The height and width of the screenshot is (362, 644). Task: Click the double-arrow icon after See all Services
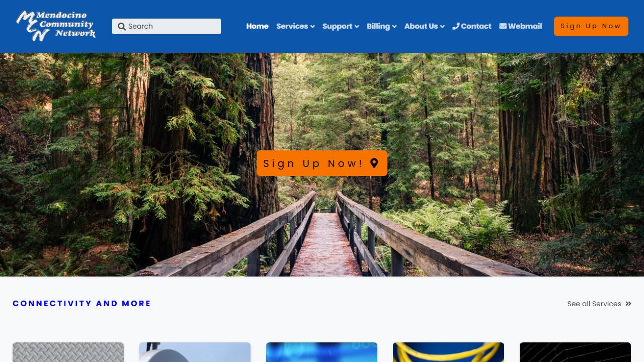(628, 304)
